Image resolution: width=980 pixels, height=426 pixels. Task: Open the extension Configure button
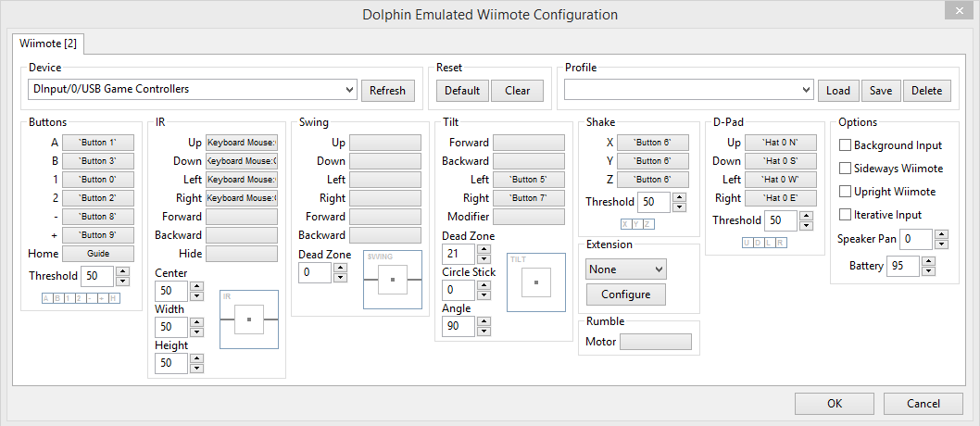[x=626, y=294]
